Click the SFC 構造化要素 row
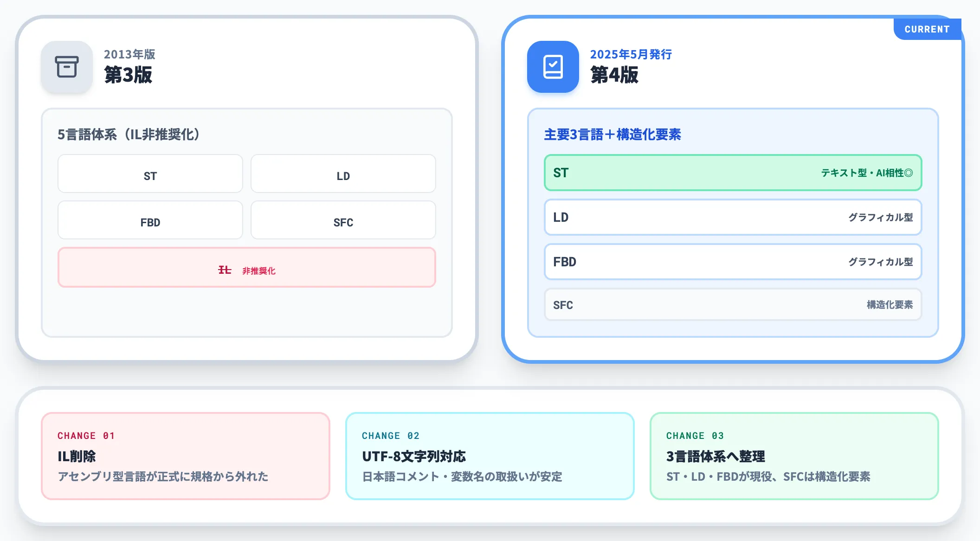Image resolution: width=980 pixels, height=541 pixels. [733, 304]
